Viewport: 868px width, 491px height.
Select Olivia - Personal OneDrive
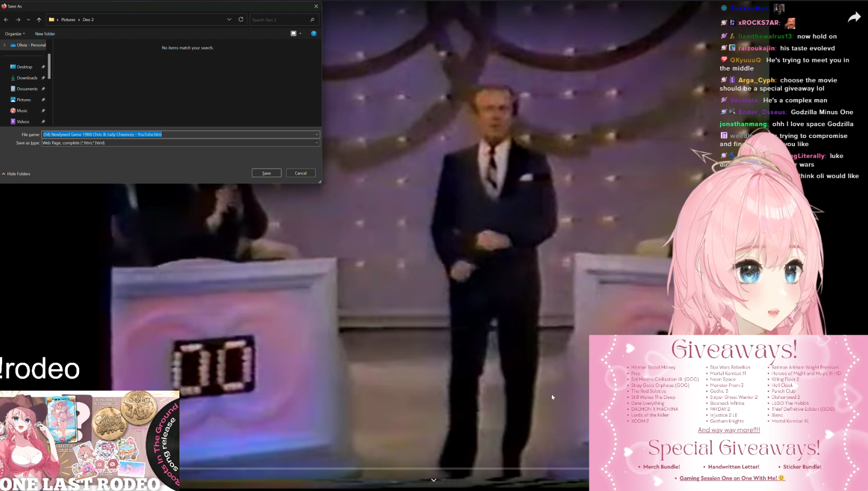[x=28, y=45]
